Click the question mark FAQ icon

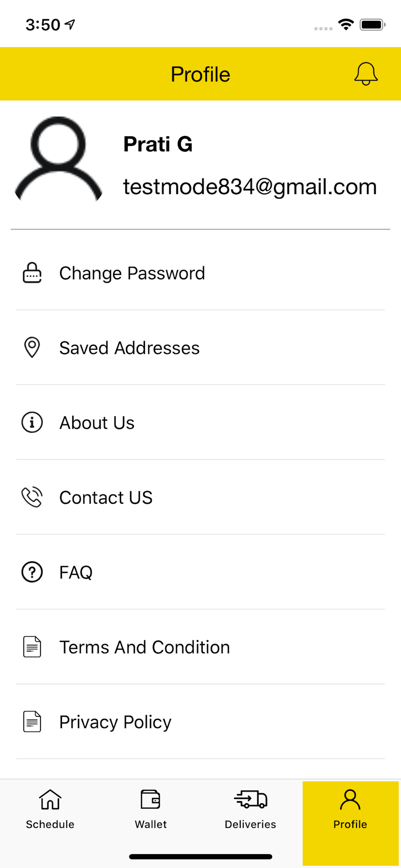tap(32, 572)
